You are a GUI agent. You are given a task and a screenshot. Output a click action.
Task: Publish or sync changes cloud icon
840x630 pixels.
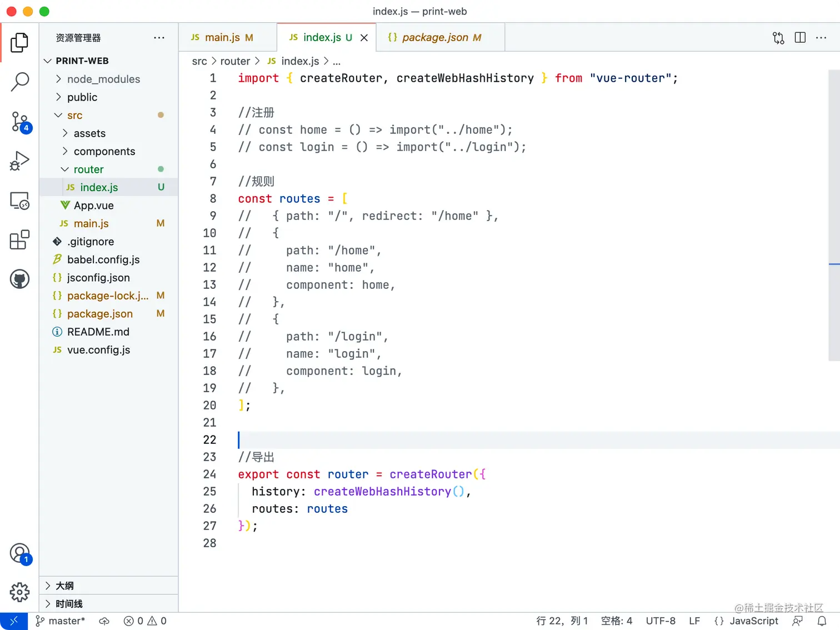(104, 621)
